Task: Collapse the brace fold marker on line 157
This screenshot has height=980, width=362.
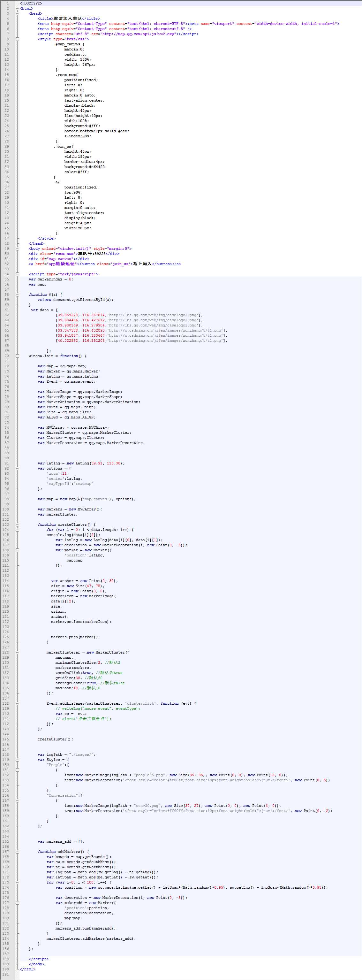Action: coord(17,800)
